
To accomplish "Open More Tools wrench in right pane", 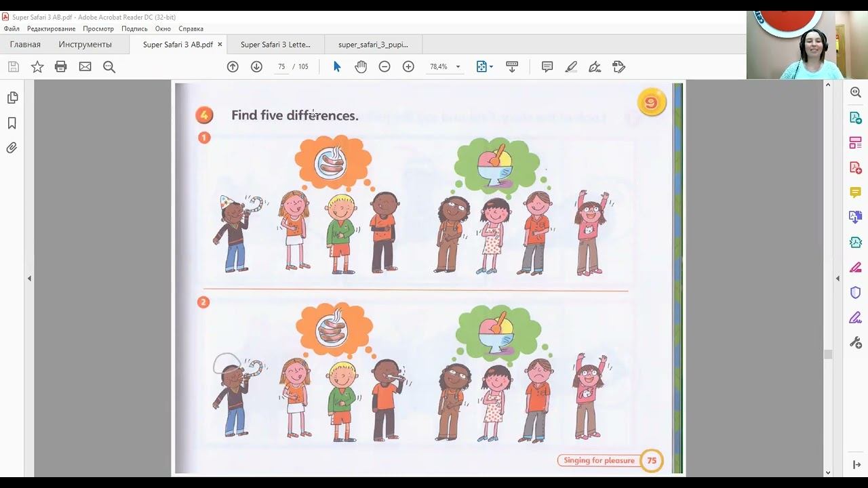I will pyautogui.click(x=856, y=342).
